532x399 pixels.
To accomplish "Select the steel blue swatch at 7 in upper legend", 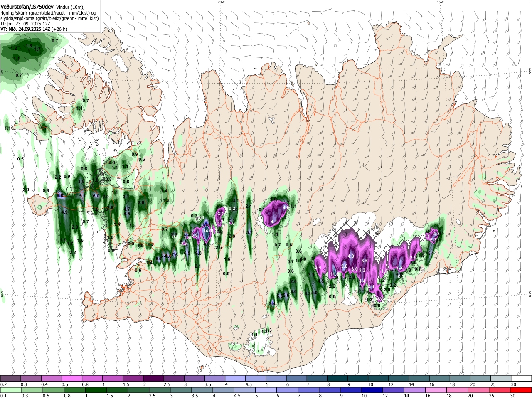I will 317,379.
